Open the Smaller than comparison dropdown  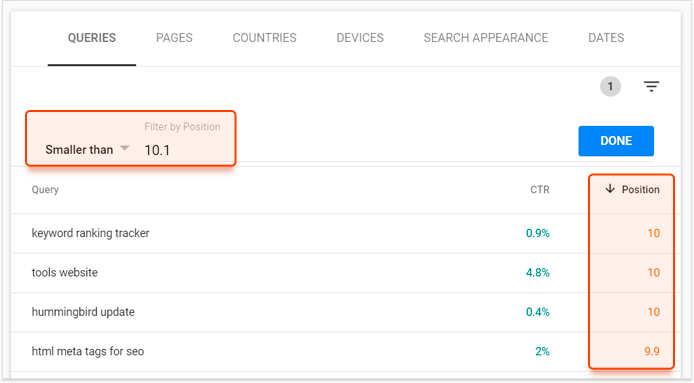pos(87,150)
